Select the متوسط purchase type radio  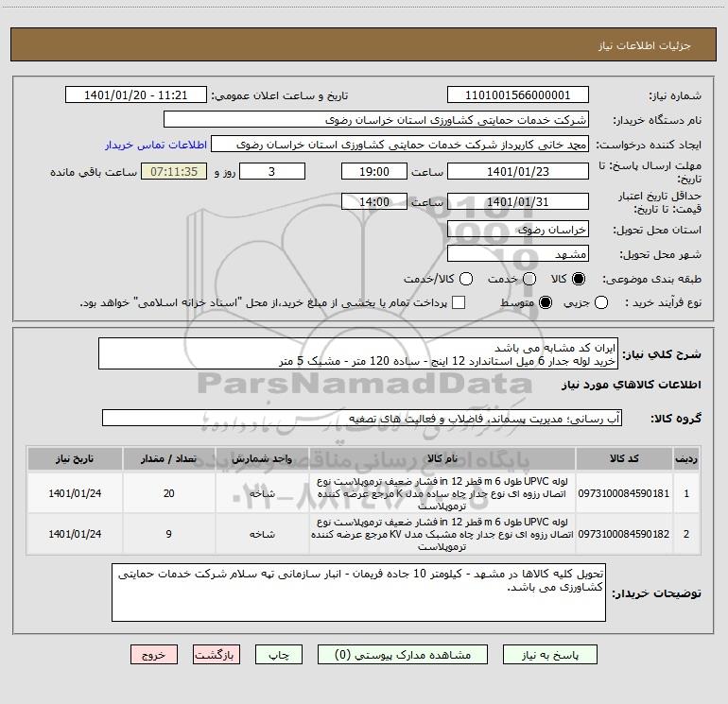point(546,302)
